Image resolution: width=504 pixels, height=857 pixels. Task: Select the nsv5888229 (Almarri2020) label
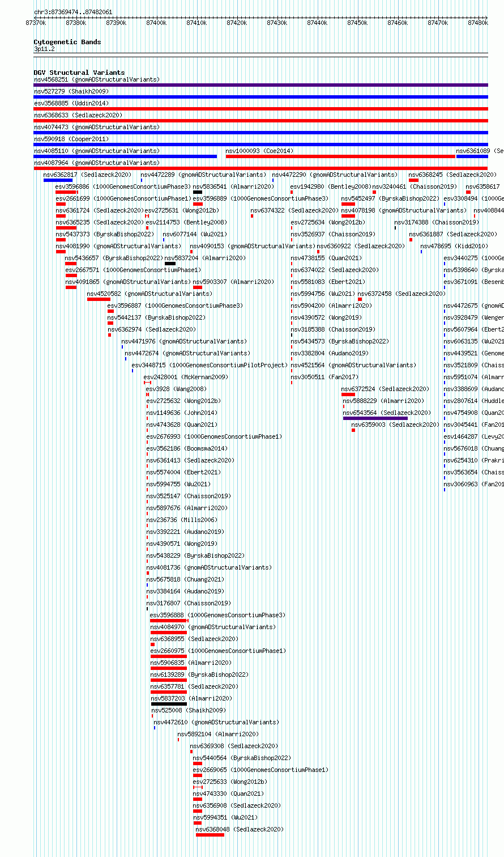pyautogui.click(x=382, y=401)
